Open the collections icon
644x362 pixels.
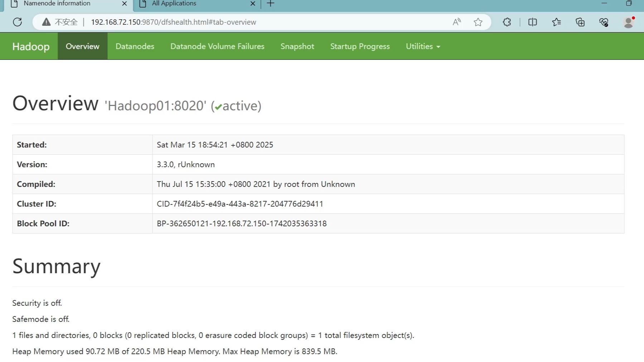pos(580,22)
